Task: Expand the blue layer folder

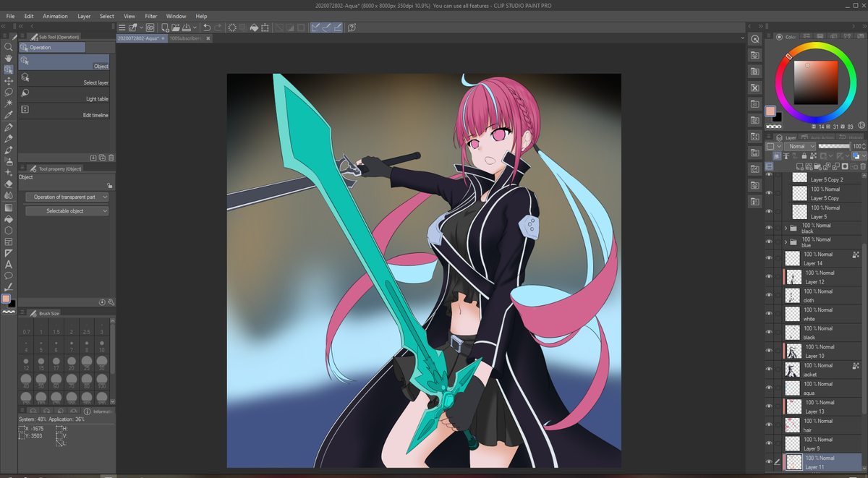Action: point(786,242)
